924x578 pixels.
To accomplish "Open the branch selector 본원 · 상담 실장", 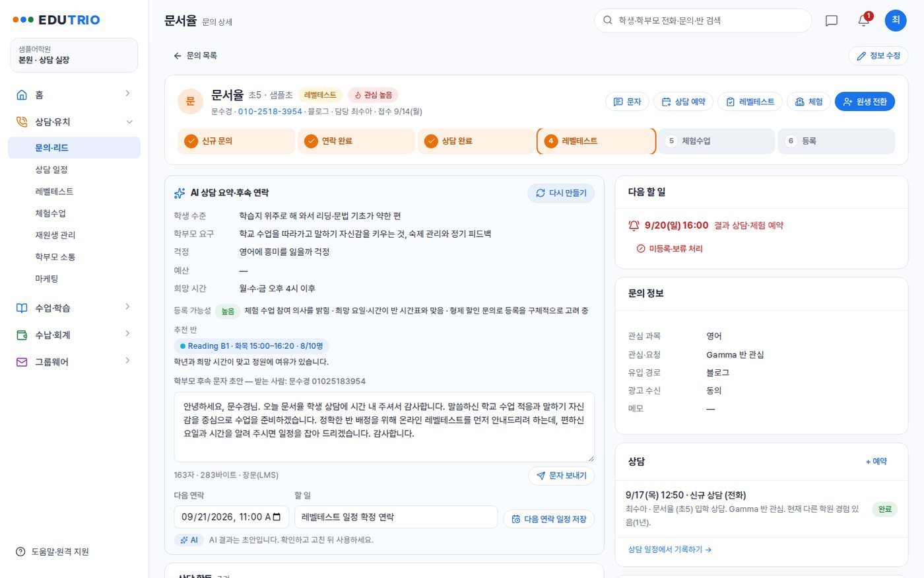I will coord(74,55).
